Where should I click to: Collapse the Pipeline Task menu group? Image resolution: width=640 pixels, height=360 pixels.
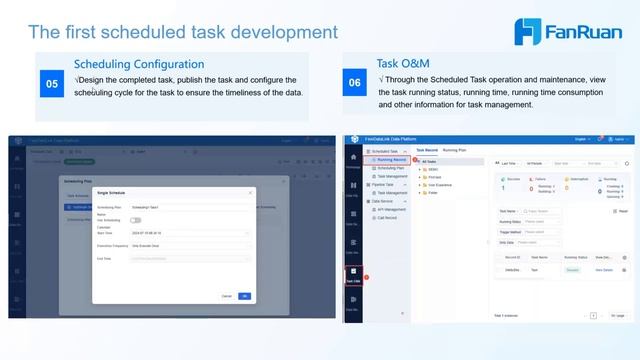(x=405, y=185)
